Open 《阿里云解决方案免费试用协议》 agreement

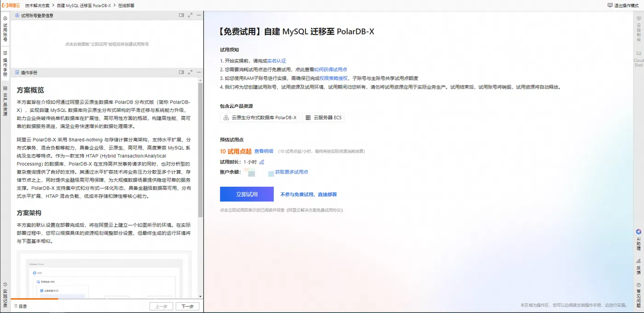tap(314, 210)
